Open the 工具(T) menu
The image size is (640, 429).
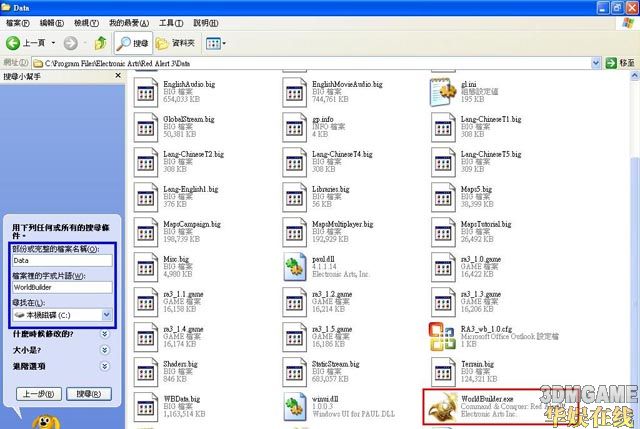pos(171,23)
